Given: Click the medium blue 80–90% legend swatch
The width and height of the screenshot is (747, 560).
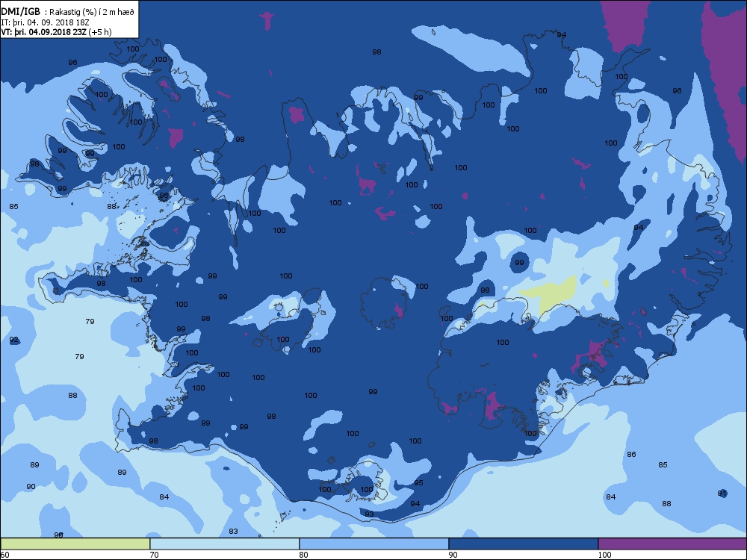Looking at the screenshot, I should point(374,544).
